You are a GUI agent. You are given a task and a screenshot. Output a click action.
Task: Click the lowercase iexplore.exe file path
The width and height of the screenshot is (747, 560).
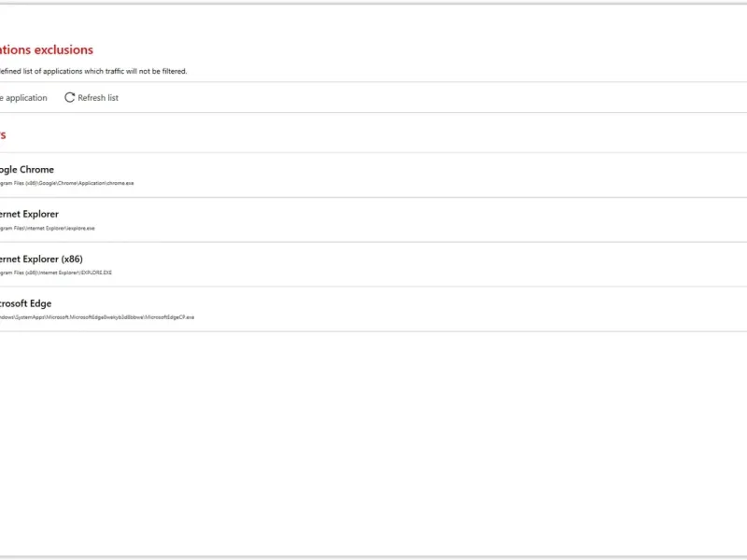click(x=48, y=228)
